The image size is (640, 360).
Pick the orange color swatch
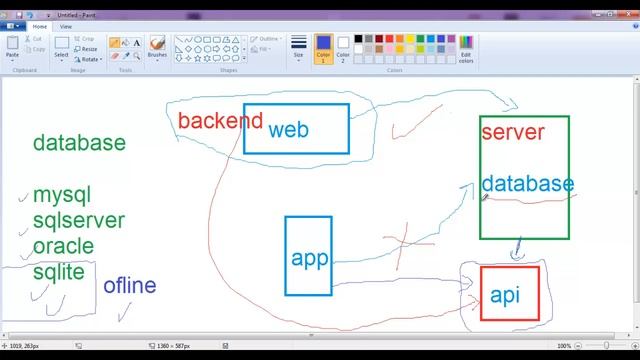tap(400, 39)
